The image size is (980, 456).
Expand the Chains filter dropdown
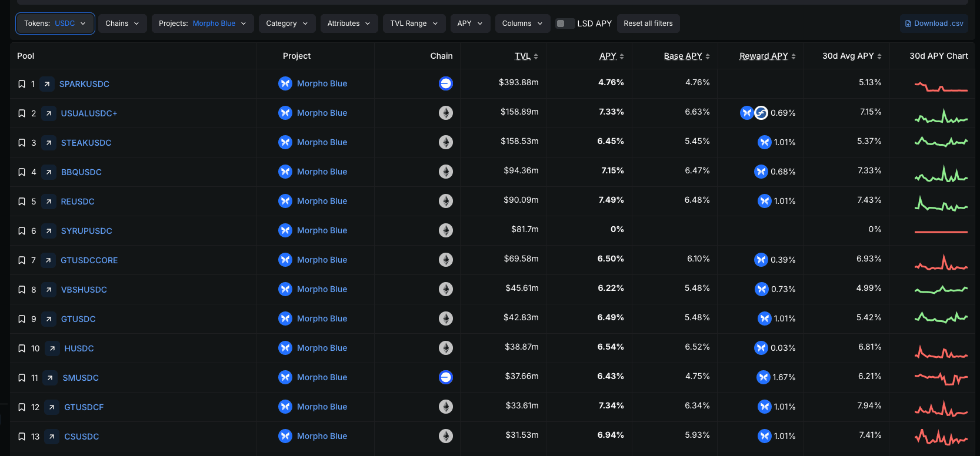[122, 24]
